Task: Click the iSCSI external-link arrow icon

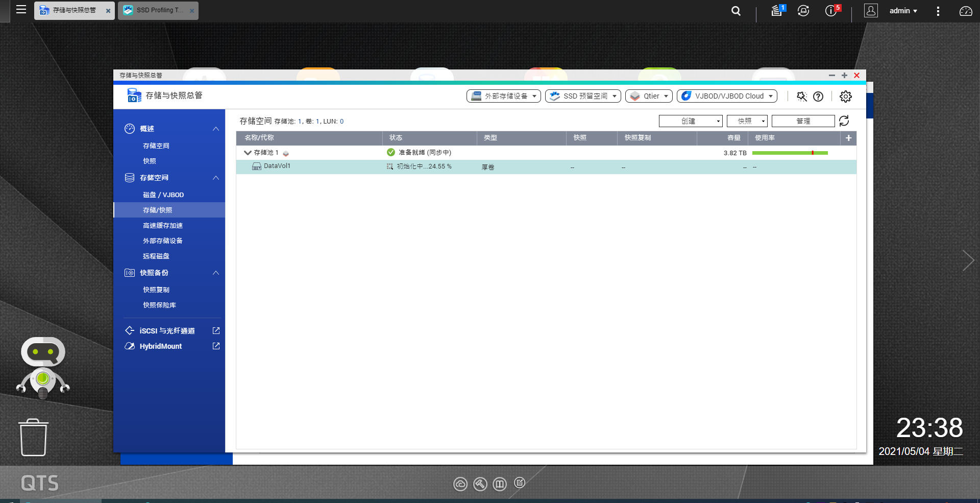Action: pyautogui.click(x=216, y=331)
